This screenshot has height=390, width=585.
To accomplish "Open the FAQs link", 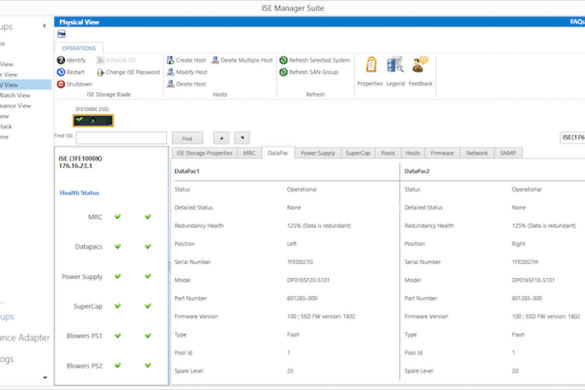I will coord(577,22).
